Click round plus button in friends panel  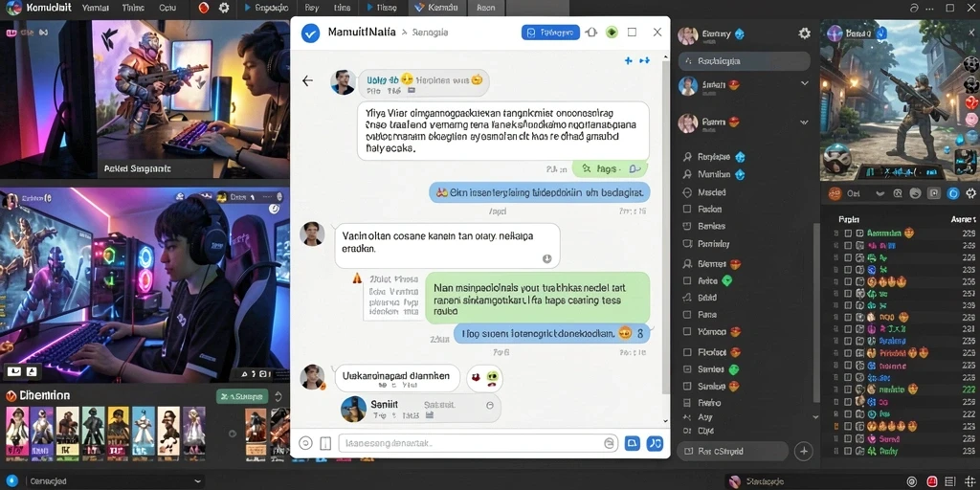[x=804, y=451]
